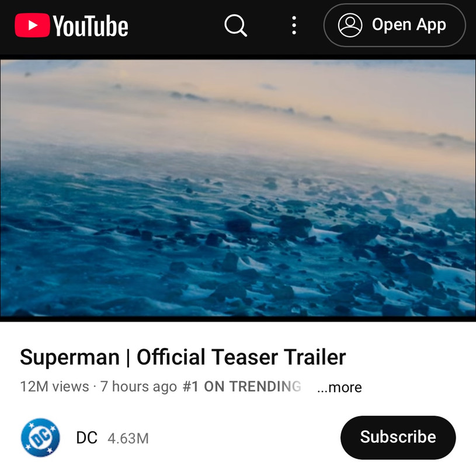476x467 pixels.
Task: Open the three-dot more options menu
Action: (x=294, y=26)
